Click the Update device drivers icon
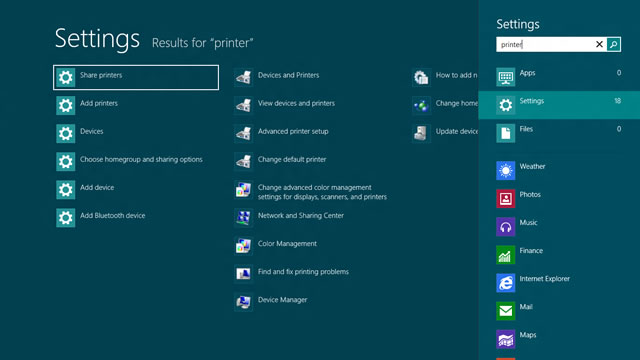The height and width of the screenshot is (360, 640). point(421,133)
